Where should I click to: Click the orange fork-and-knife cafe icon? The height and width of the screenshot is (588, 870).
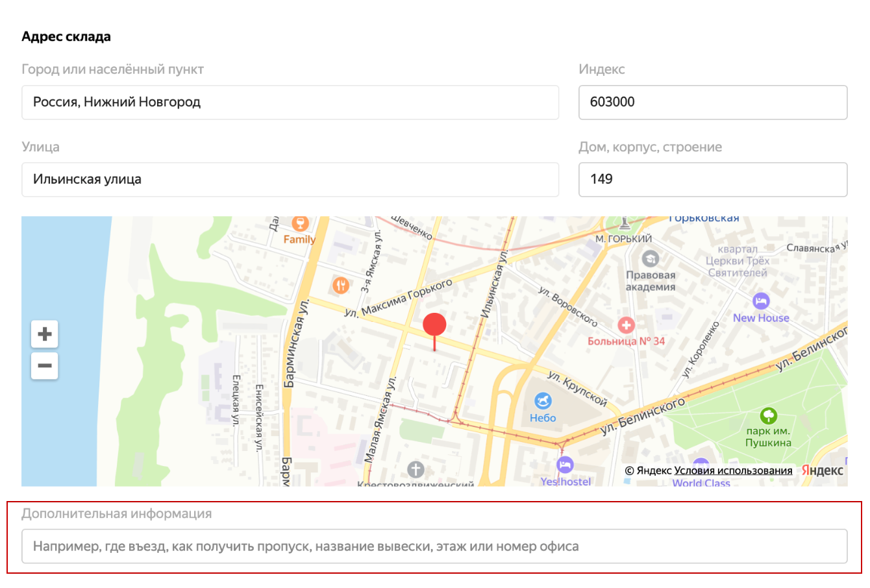(x=341, y=285)
